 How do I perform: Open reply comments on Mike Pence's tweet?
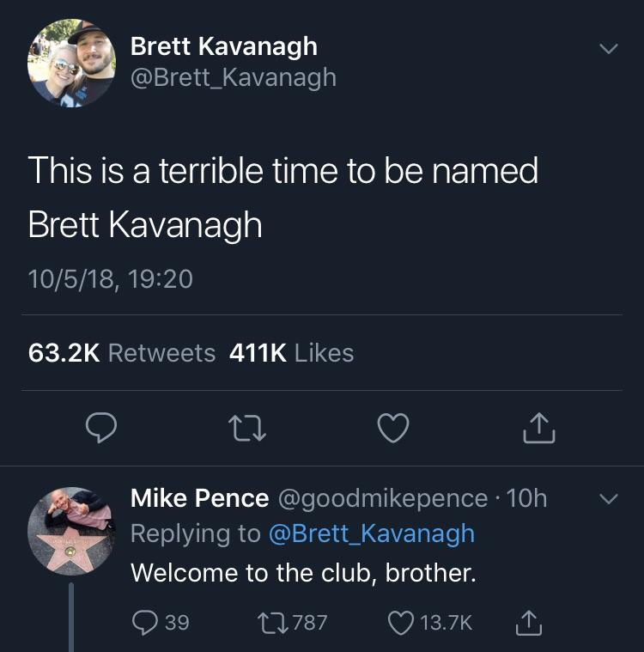(x=145, y=622)
